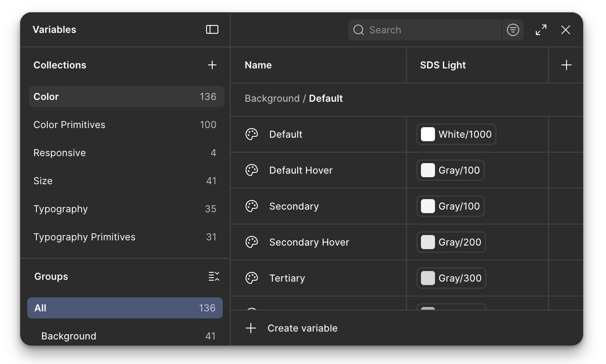The width and height of the screenshot is (606, 364).
Task: Collapse all groups using the Groups header icon
Action: click(x=214, y=276)
